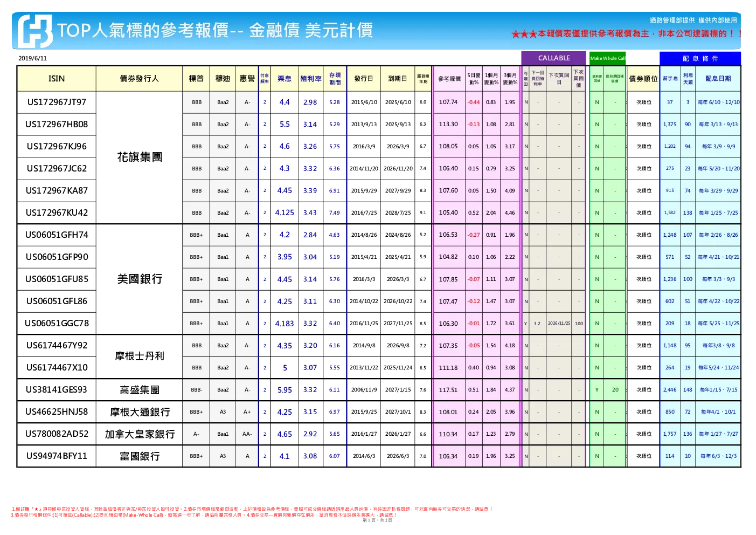Click ISIN US172967KA87
756x535 pixels.
[57, 190]
